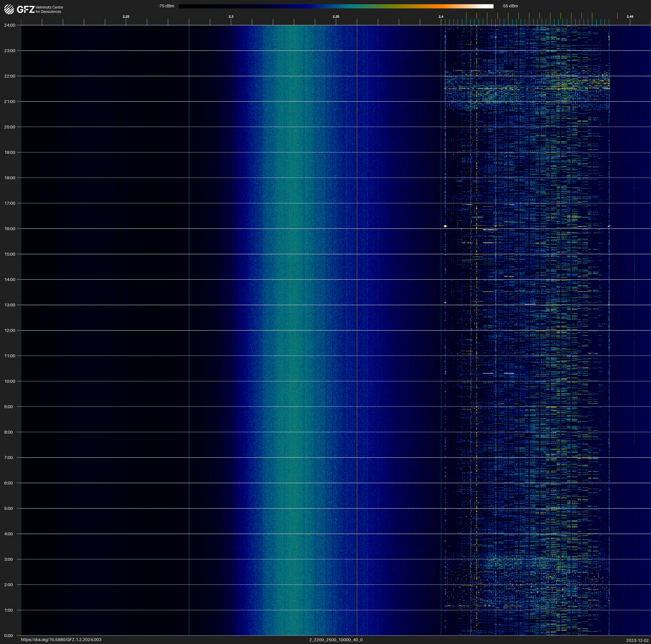Click the 2023-12-02 date label
This screenshot has width=651, height=644.
coord(637,640)
